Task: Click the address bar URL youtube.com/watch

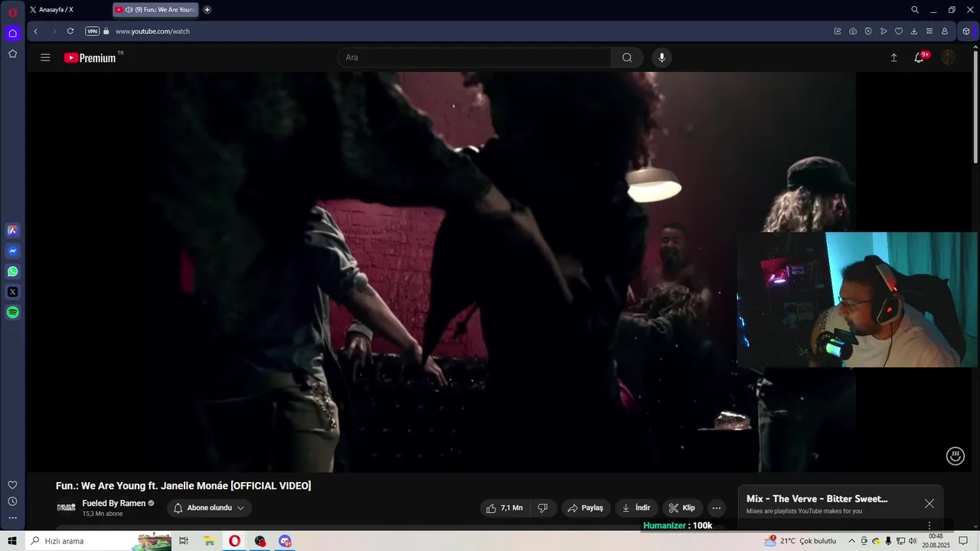Action: (152, 31)
